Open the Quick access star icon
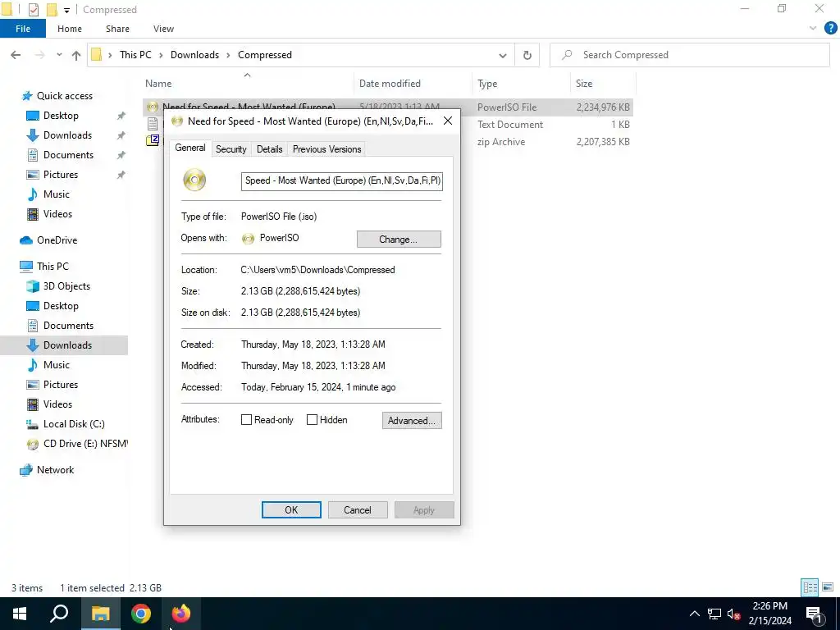This screenshot has height=630, width=840. click(x=27, y=96)
